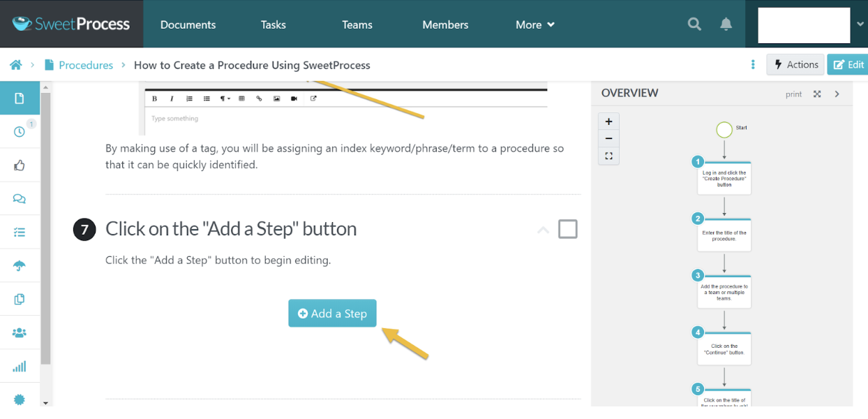868x419 pixels.
Task: Go to the home icon in breadcrumb
Action: (x=15, y=65)
